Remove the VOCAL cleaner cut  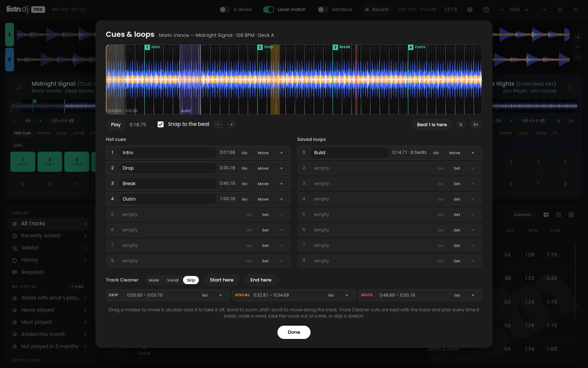coord(347,295)
